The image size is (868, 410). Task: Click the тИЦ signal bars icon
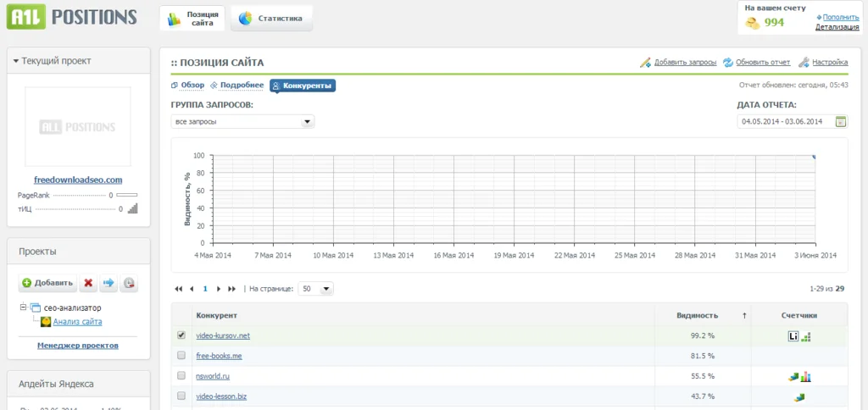point(132,208)
